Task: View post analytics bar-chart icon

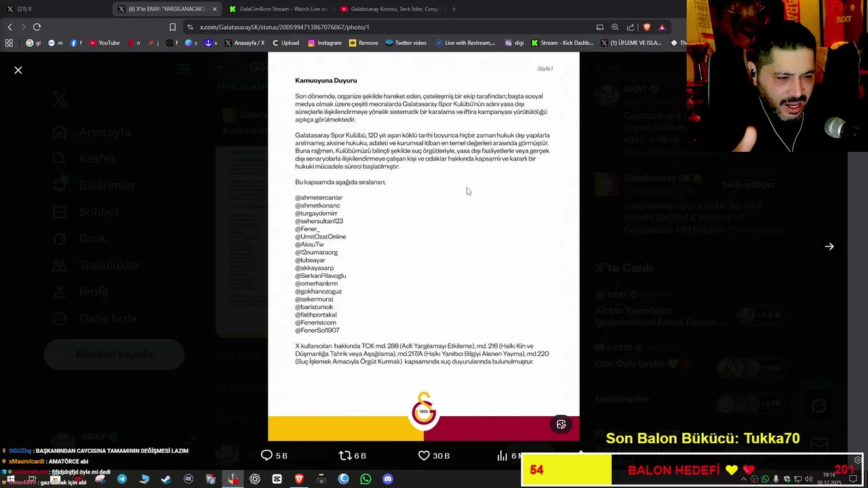Action: click(x=502, y=455)
